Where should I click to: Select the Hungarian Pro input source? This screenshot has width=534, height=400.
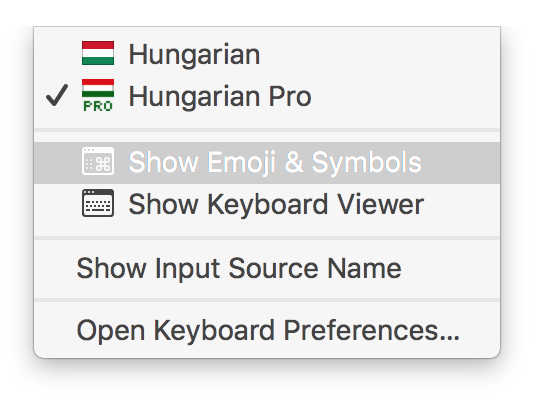[267, 96]
